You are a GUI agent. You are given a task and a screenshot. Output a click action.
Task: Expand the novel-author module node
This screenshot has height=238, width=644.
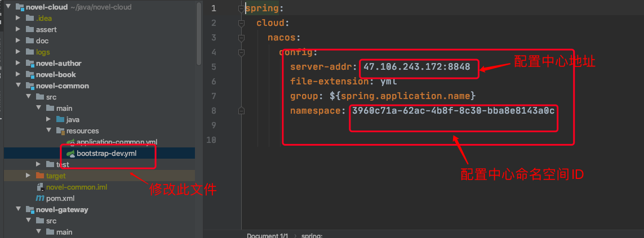(x=17, y=63)
